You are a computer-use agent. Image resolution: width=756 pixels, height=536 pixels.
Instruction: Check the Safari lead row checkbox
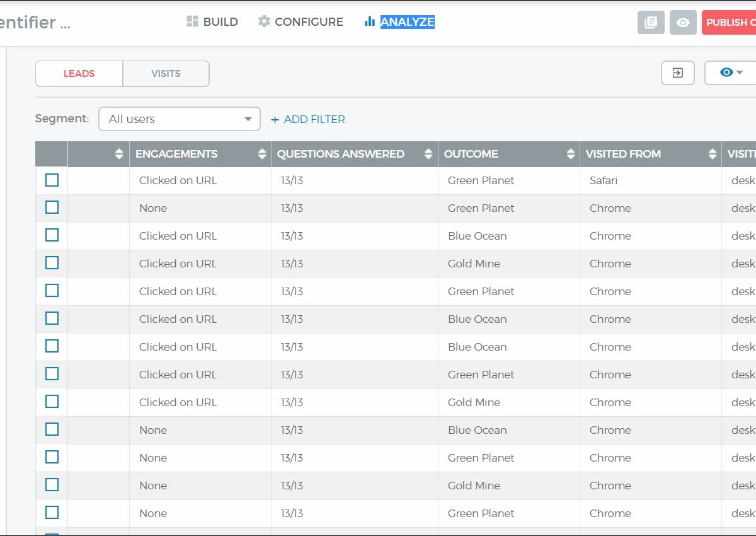[x=52, y=180]
